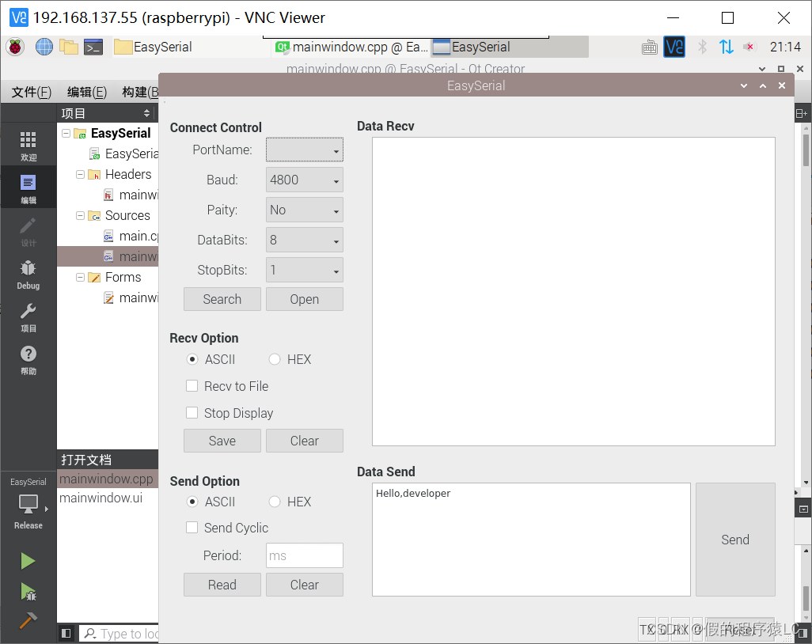This screenshot has width=812, height=644.
Task: Open the Raspberry Pi main menu
Action: click(x=15, y=47)
